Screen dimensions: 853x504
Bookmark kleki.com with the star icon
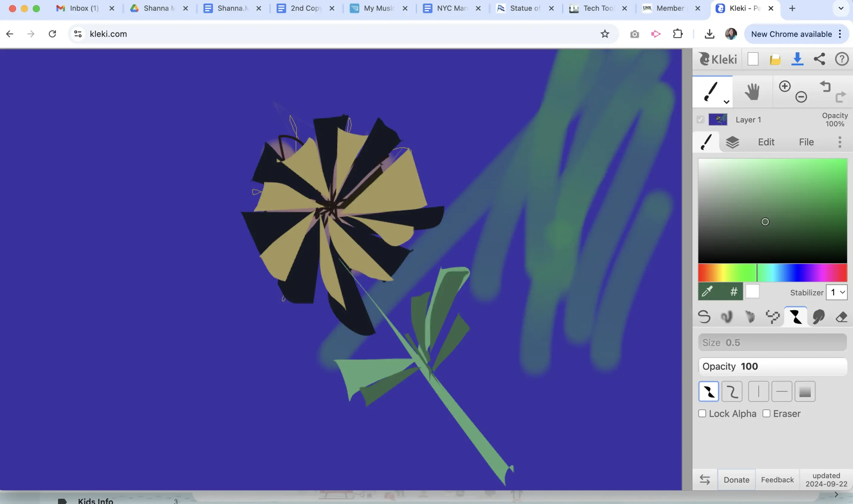[604, 34]
